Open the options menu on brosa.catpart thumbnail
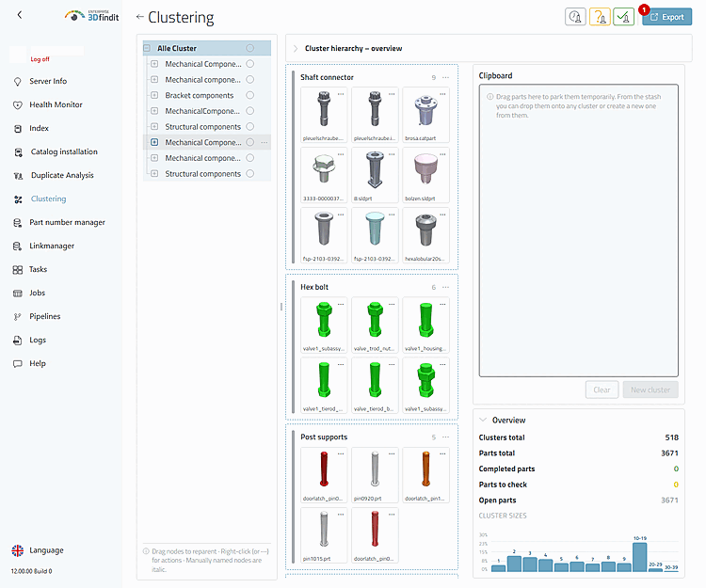 [x=442, y=94]
